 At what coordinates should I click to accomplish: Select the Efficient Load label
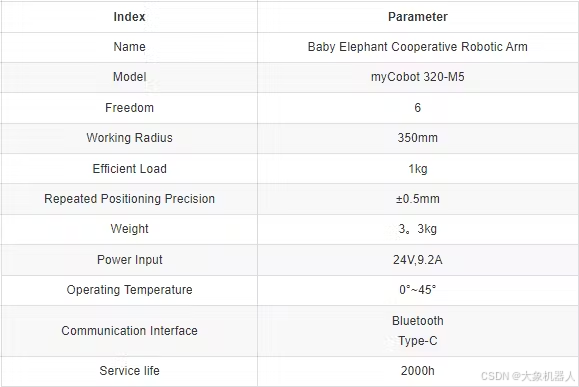pyautogui.click(x=129, y=169)
